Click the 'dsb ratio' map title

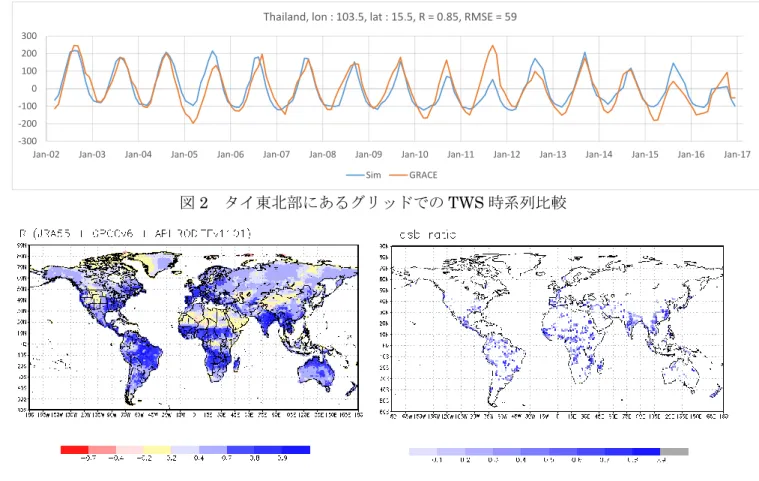(x=427, y=235)
